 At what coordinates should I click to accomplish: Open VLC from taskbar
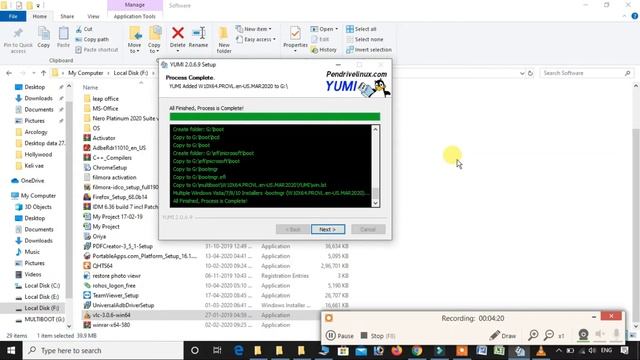(540, 350)
